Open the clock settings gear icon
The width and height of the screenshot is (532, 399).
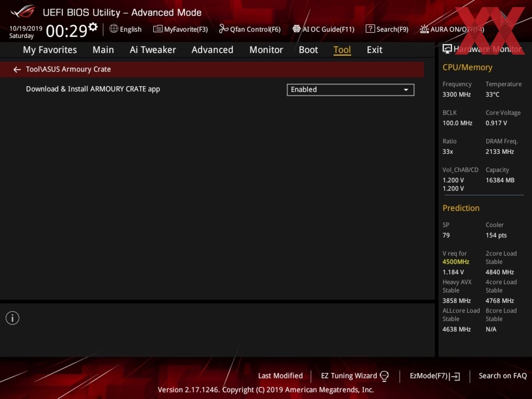[93, 27]
